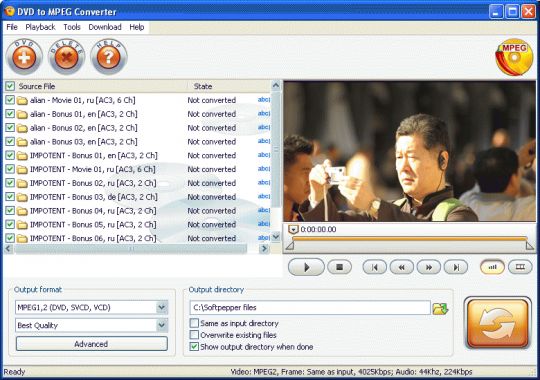Start playback with the Play button
The image size is (540, 380).
[x=306, y=267]
